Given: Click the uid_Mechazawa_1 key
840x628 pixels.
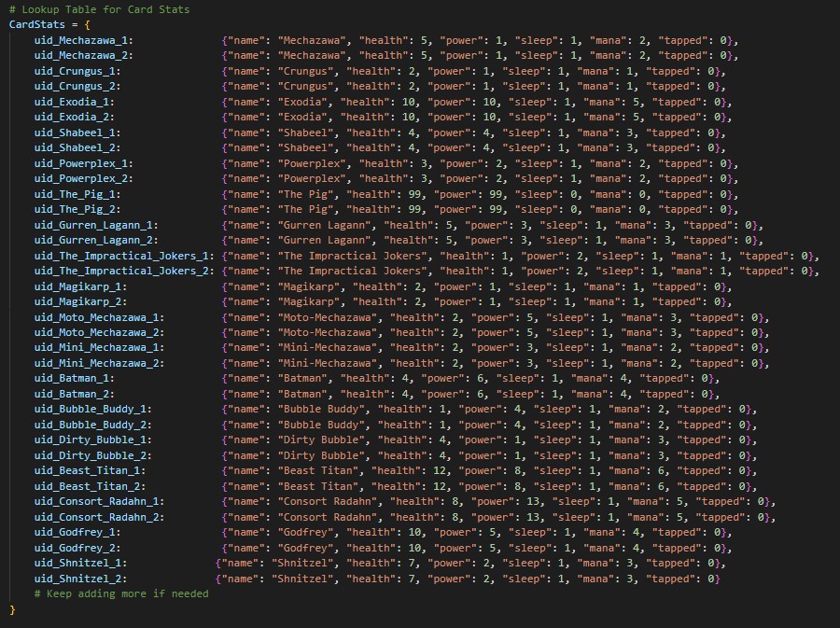Looking at the screenshot, I should tap(83, 40).
